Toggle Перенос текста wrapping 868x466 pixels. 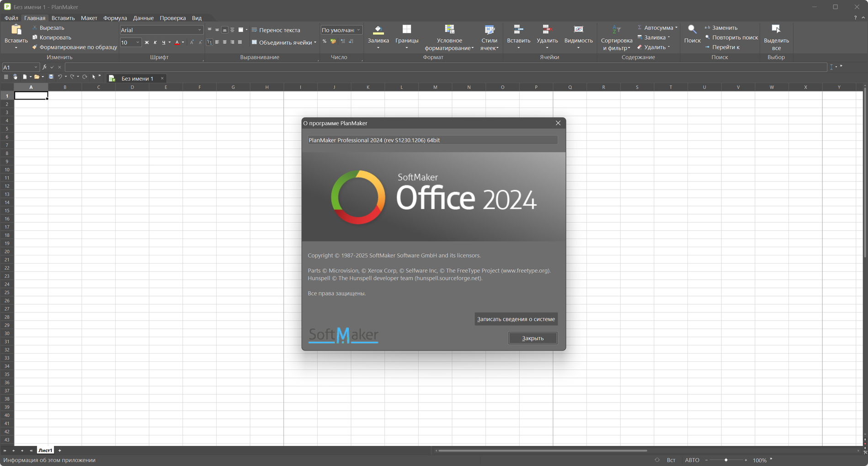click(x=276, y=30)
